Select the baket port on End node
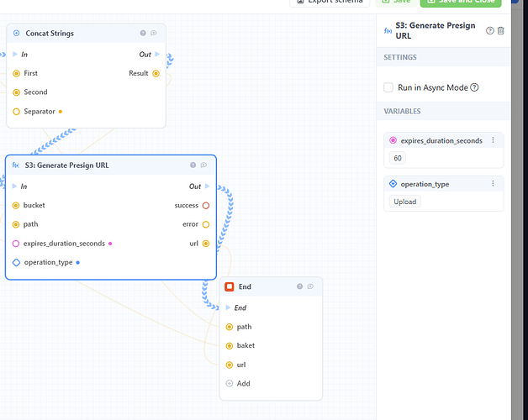 tap(230, 345)
